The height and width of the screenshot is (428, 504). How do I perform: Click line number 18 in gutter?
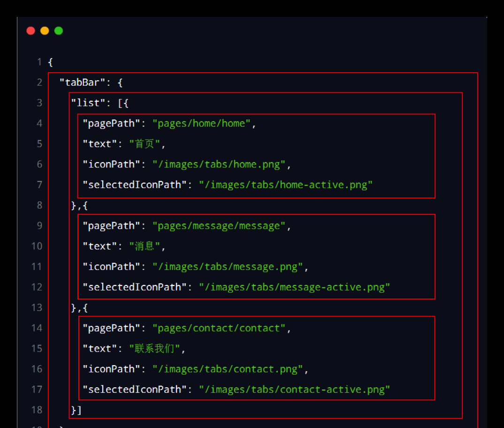point(37,410)
